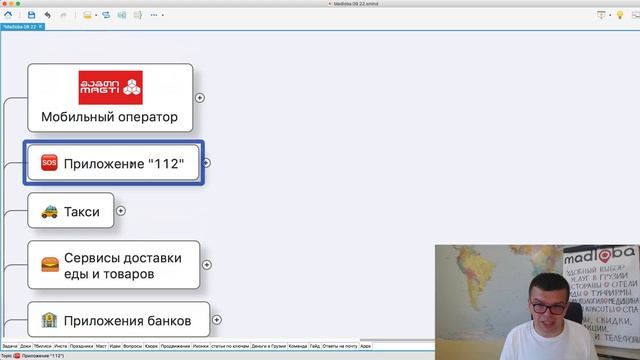Expand the Такси branch
This screenshot has height=360, width=640.
(121, 211)
